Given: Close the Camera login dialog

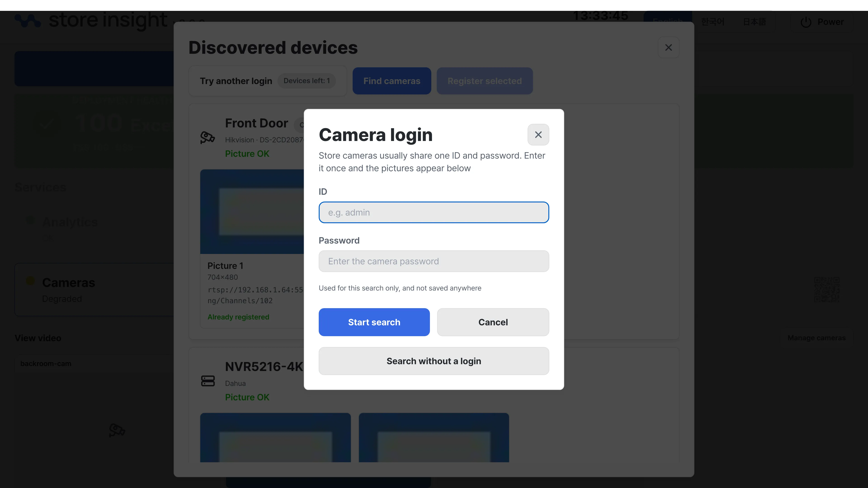Looking at the screenshot, I should (538, 135).
